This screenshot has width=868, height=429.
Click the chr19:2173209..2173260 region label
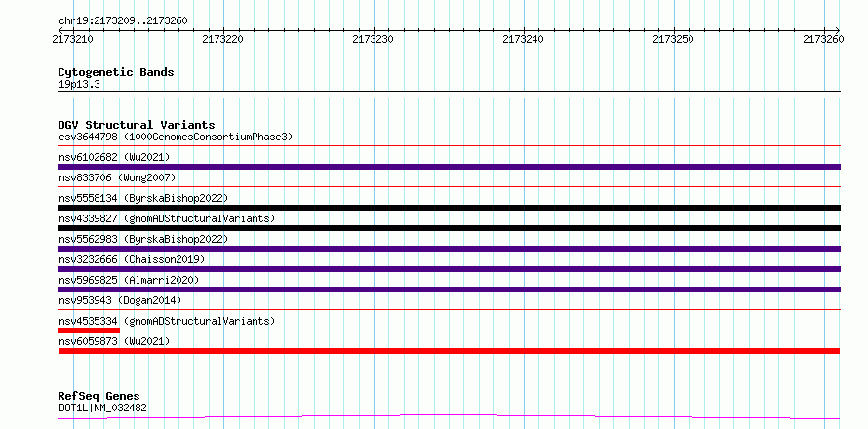tap(123, 20)
